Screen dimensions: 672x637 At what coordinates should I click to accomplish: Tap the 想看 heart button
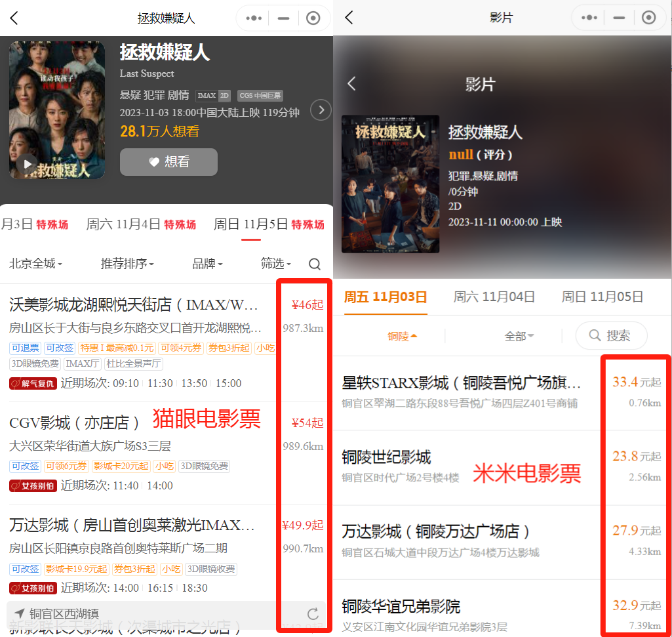pyautogui.click(x=169, y=162)
